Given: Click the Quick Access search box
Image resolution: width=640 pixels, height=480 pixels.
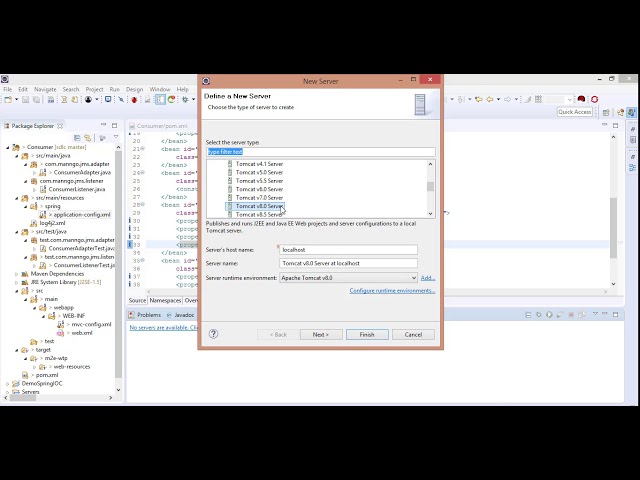Looking at the screenshot, I should pyautogui.click(x=574, y=112).
